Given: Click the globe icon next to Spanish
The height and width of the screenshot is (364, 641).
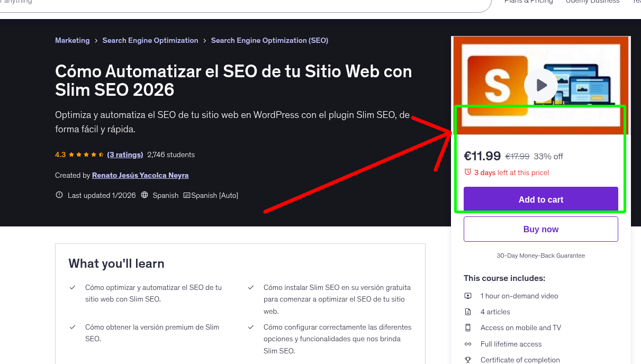Looking at the screenshot, I should pos(144,195).
